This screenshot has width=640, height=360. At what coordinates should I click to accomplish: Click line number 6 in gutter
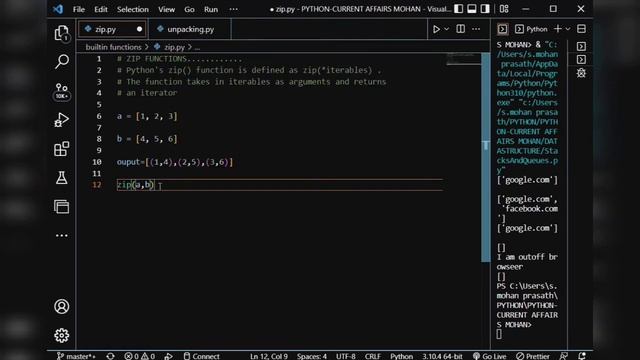click(x=99, y=116)
